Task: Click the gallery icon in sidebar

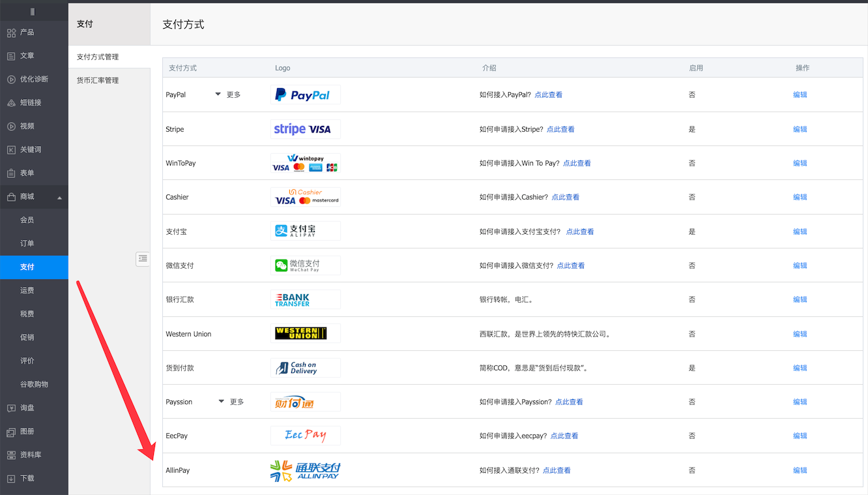Action: [x=11, y=432]
